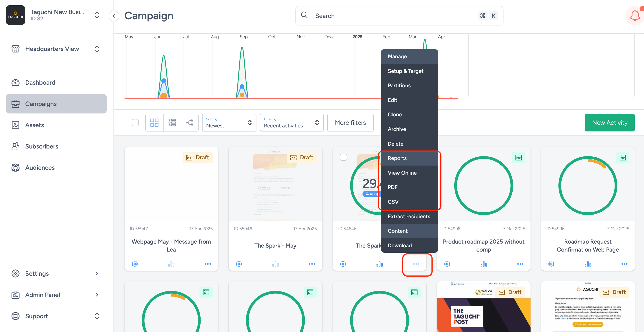Viewport: 644px width, 332px height.
Task: Click the Dashboard gauge icon
Action: coord(16,82)
